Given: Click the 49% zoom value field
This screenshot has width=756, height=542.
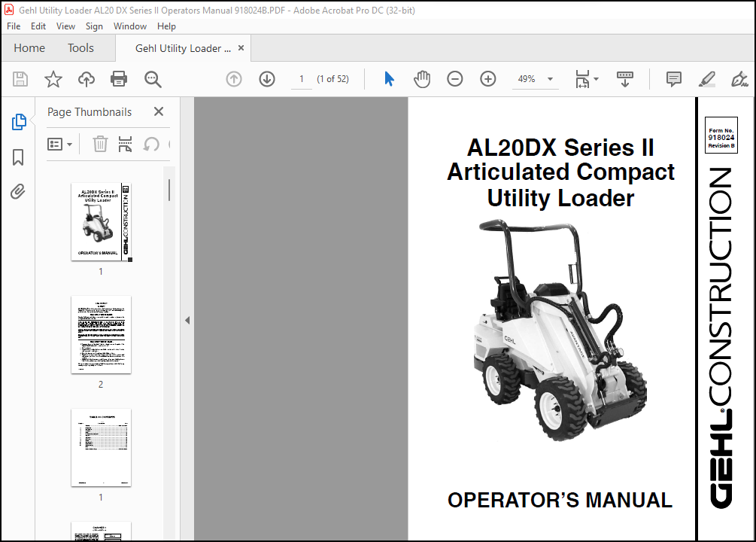Looking at the screenshot, I should (527, 79).
